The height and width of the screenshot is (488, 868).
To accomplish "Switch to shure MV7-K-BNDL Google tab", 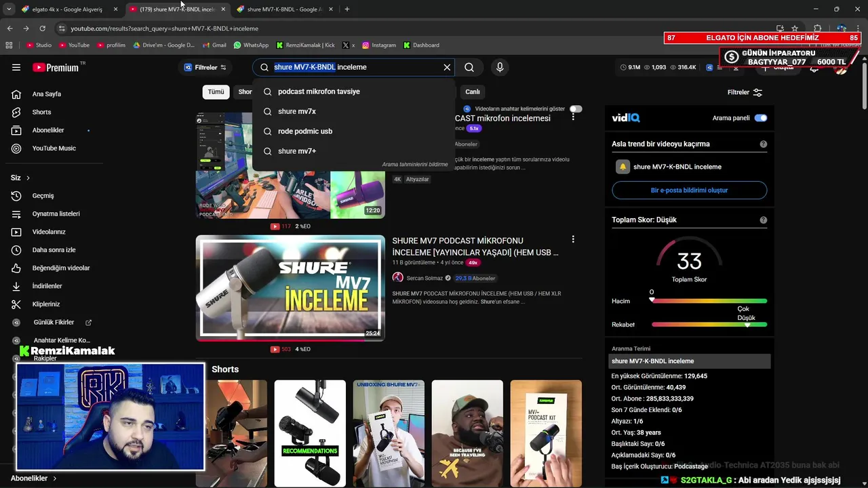I will click(x=284, y=9).
